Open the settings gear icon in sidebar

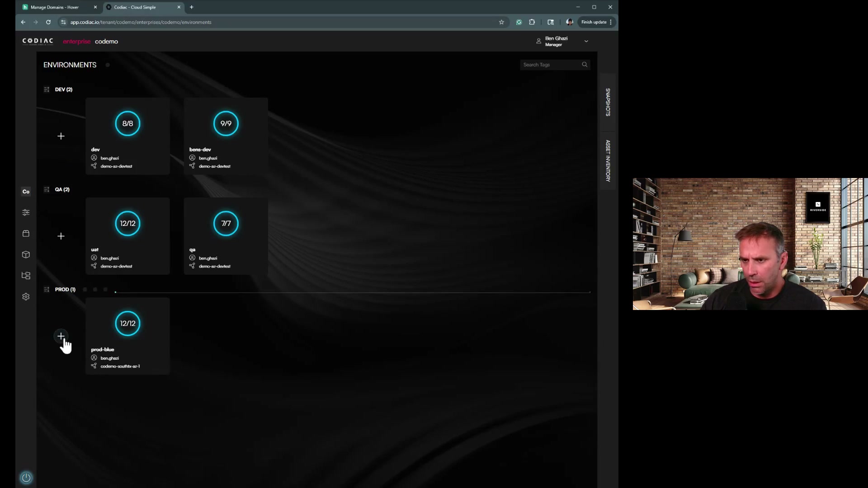coord(26,296)
